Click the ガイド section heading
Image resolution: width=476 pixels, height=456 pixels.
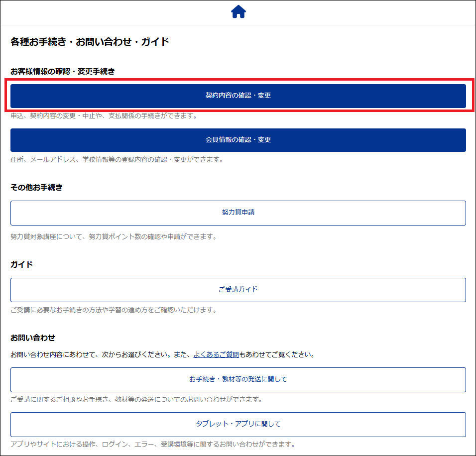(22, 264)
